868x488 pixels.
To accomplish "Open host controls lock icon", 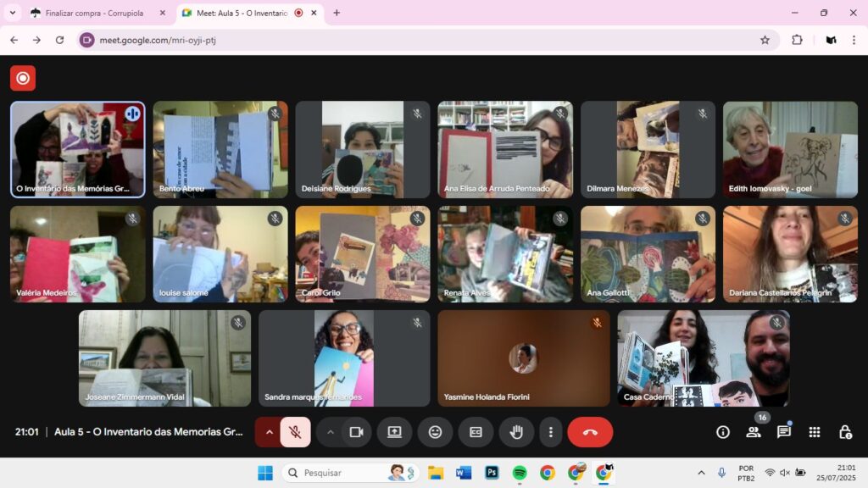I will [845, 432].
